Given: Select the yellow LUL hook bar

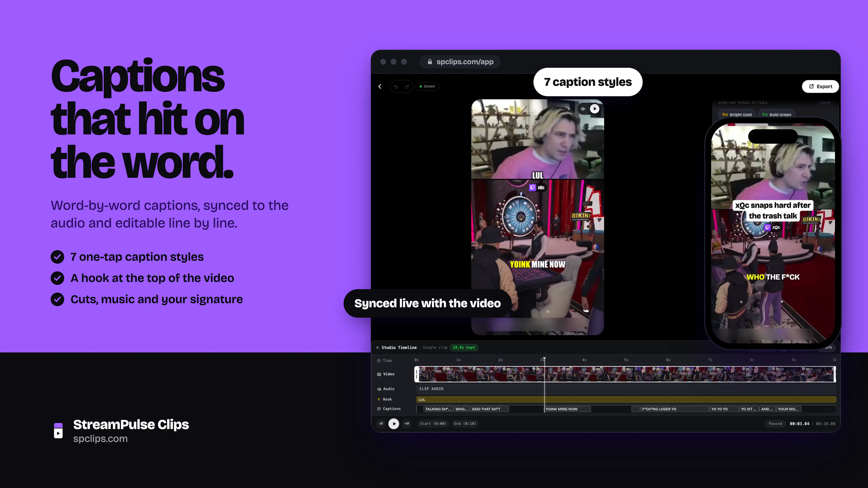Looking at the screenshot, I should point(626,399).
